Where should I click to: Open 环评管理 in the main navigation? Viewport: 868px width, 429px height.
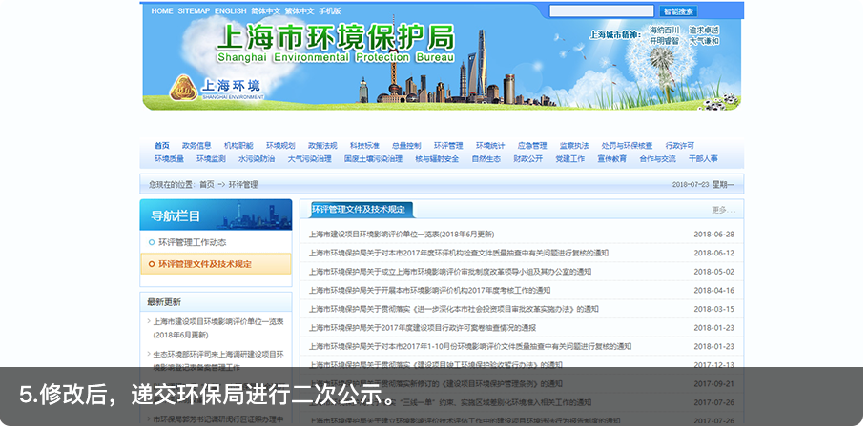(448, 146)
